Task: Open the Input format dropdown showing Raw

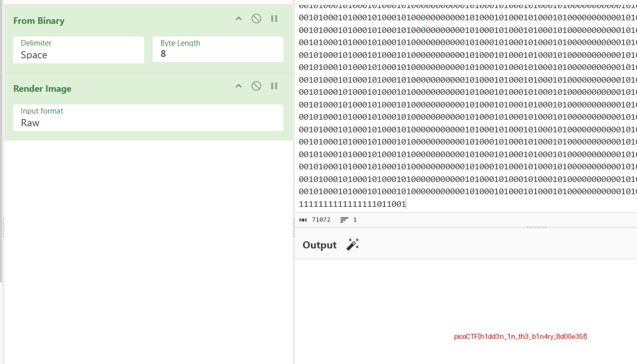Action: tap(148, 118)
